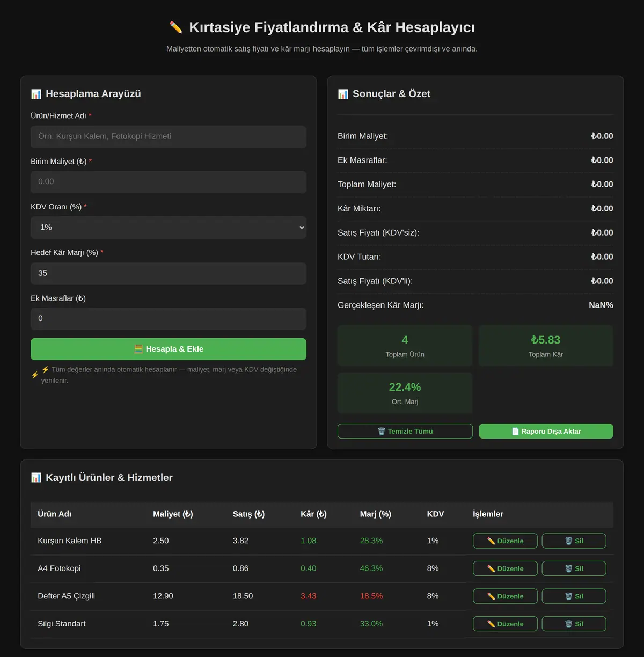
Task: Edit the Kurşun Kalem HB row
Action: pos(505,541)
